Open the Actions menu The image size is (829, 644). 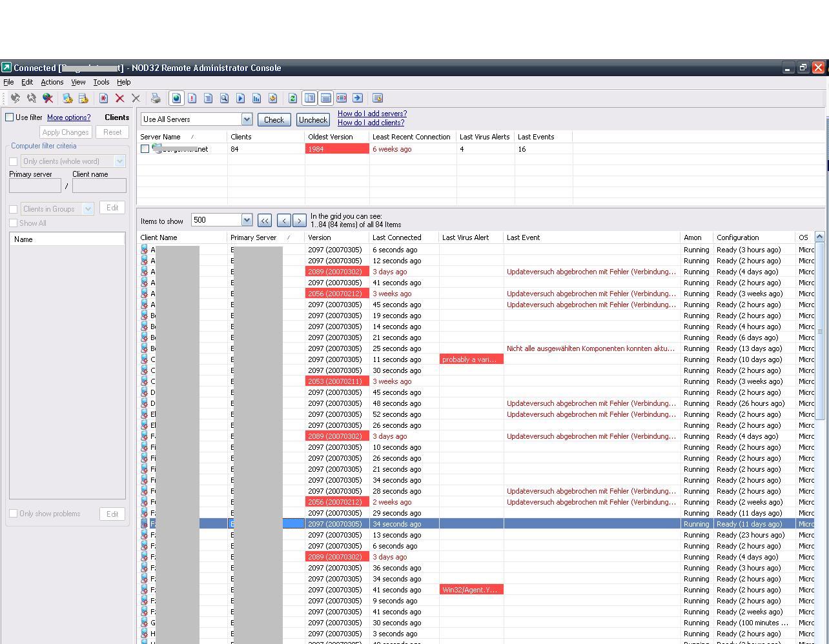click(x=52, y=82)
